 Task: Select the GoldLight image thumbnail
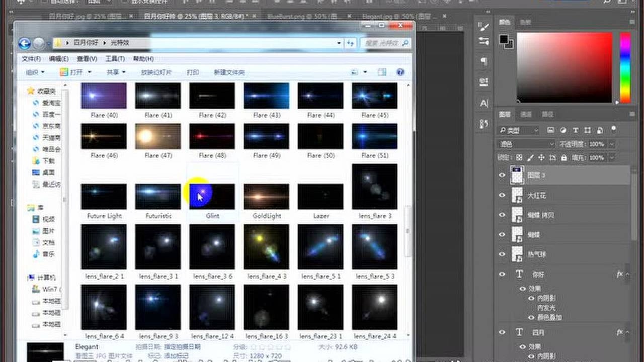coord(266,196)
